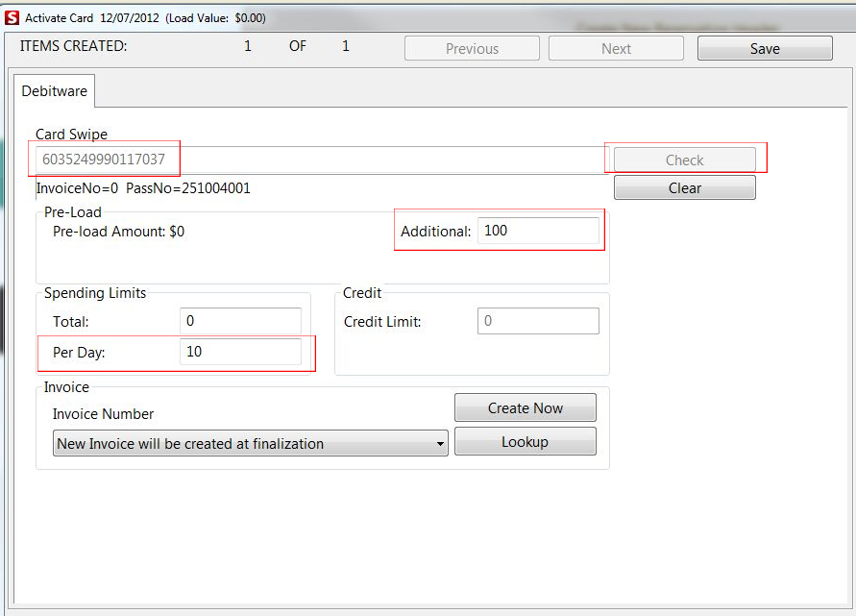Click the Per Day limit field
Screen dimensions: 856x616
240,352
